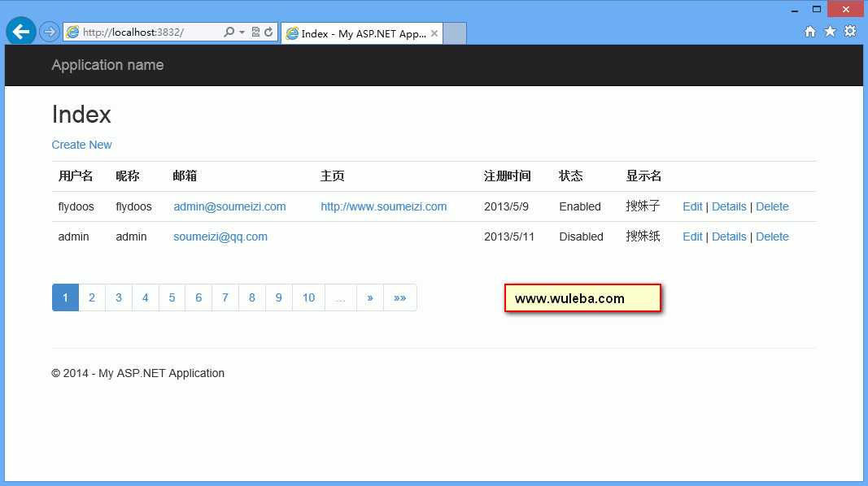Open Favorites star icon
This screenshot has height=486, width=868.
(830, 32)
